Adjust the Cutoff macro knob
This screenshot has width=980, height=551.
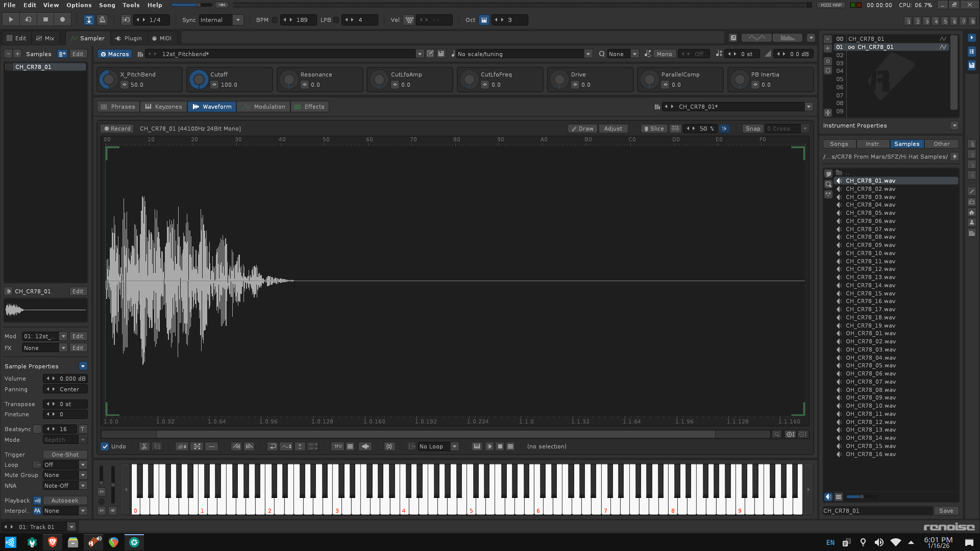[x=199, y=80]
